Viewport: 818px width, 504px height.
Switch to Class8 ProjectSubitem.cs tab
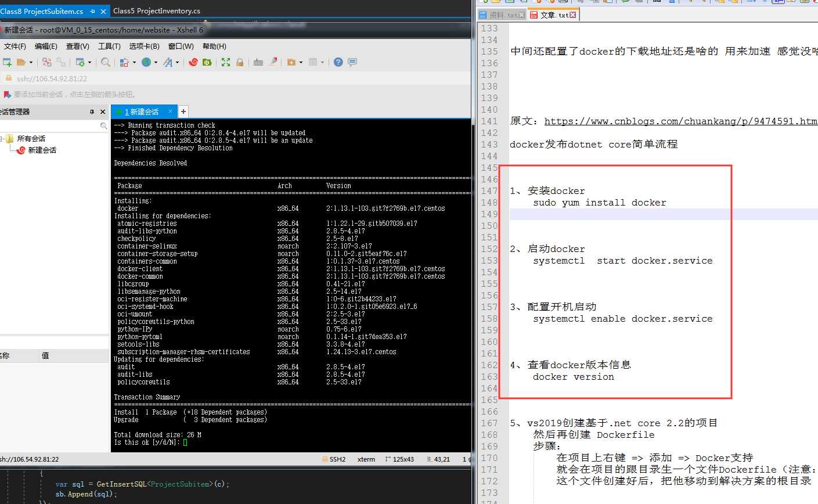[x=41, y=11]
